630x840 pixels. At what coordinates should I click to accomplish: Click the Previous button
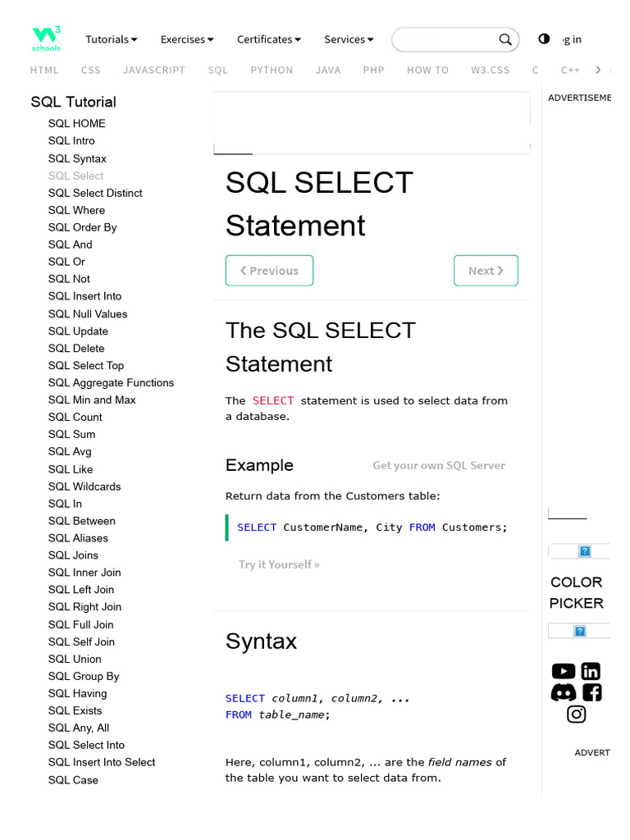pos(269,271)
